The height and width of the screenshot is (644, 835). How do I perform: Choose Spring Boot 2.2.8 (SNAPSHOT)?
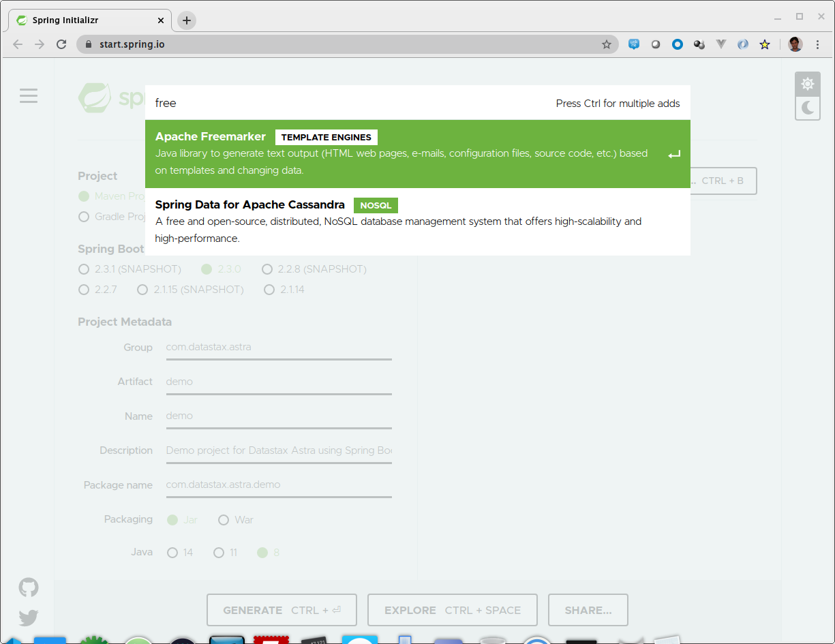point(267,269)
